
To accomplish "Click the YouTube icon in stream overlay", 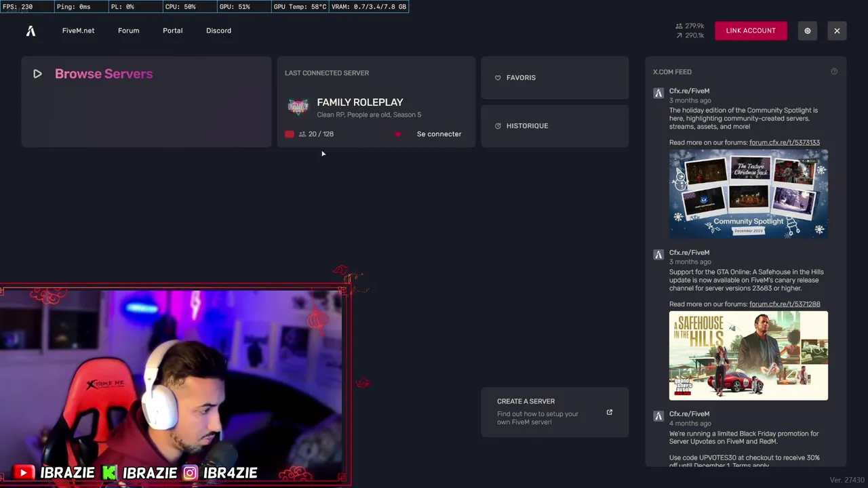I will [x=24, y=473].
